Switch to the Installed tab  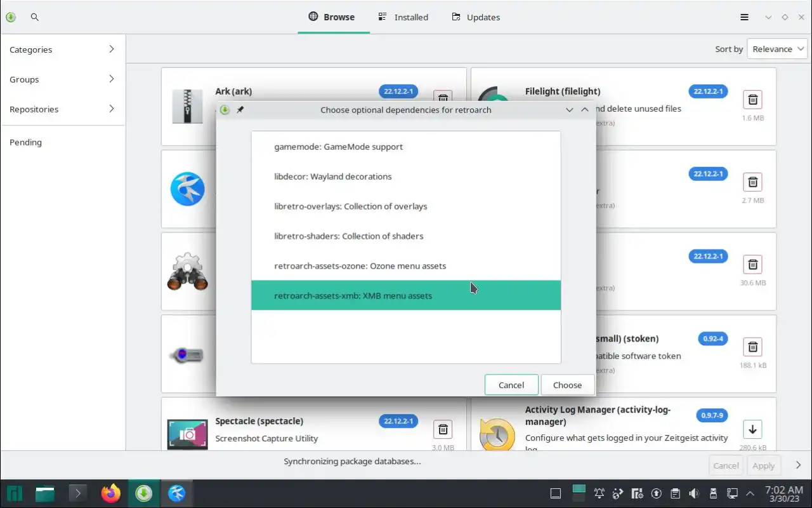403,17
